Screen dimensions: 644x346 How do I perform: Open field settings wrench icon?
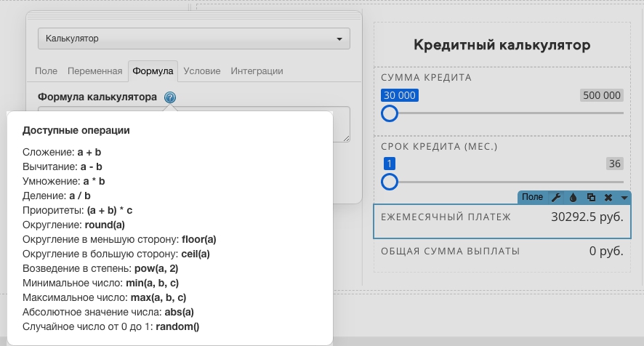[556, 197]
